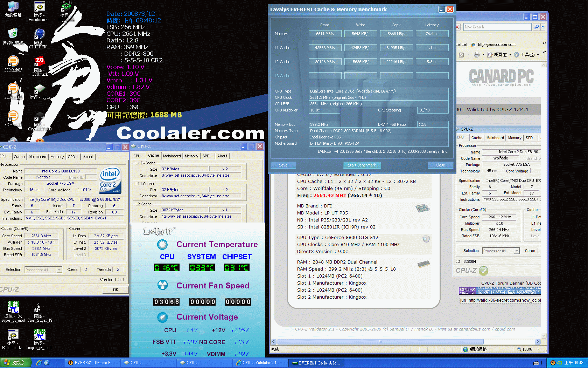Switch to Memory tab in left CPU-Z window

pyautogui.click(x=57, y=157)
